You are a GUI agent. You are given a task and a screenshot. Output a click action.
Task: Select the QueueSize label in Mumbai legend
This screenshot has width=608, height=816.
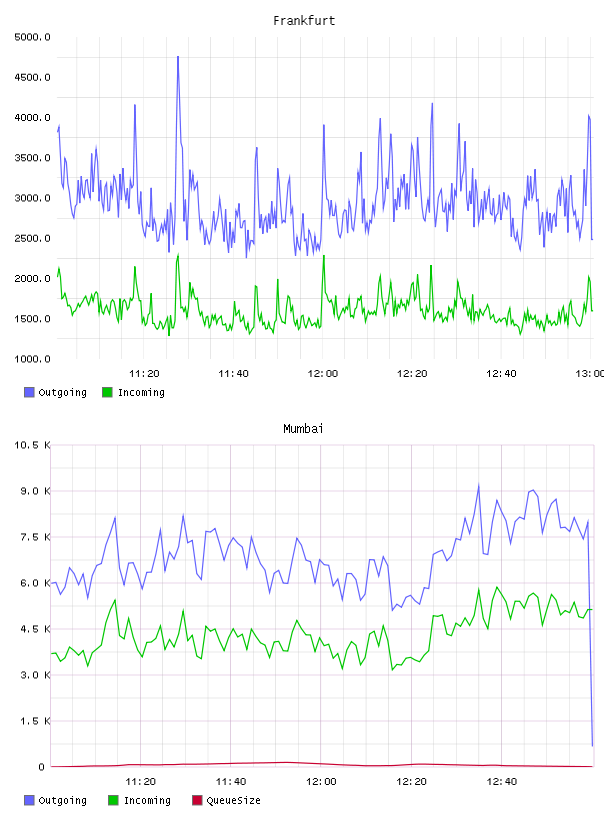(x=233, y=800)
